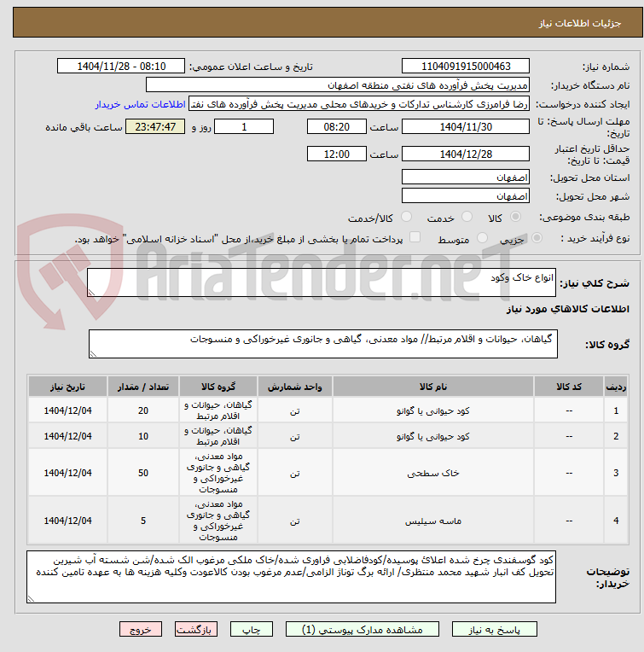Click the delivery city اصفهان field
The width and height of the screenshot is (644, 652).
click(466, 195)
